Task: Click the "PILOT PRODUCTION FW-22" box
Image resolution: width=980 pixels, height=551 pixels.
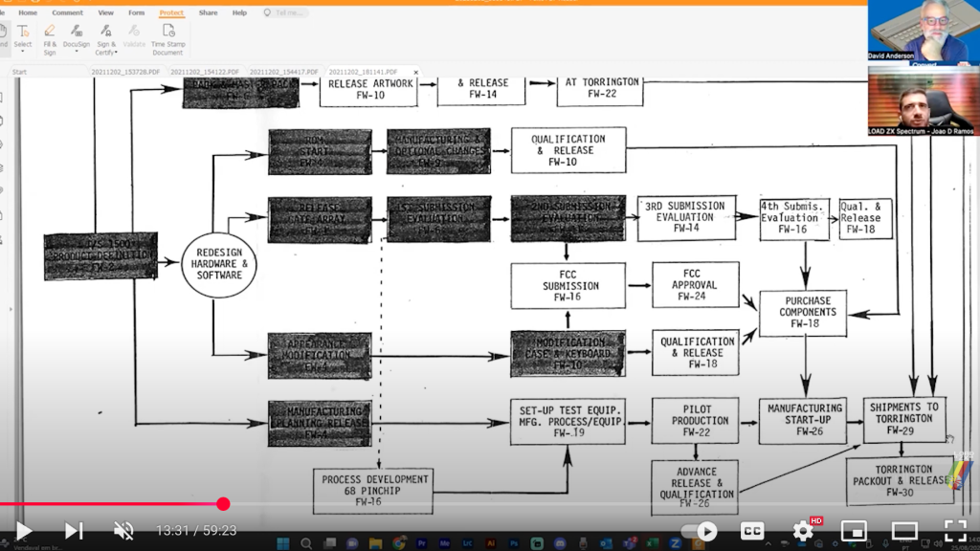Action: pyautogui.click(x=695, y=421)
